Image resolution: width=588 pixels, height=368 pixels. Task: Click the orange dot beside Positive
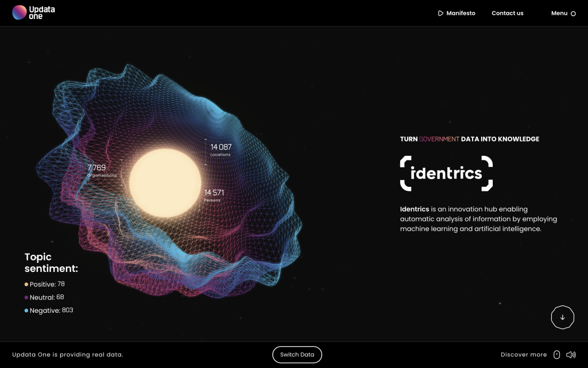point(26,284)
